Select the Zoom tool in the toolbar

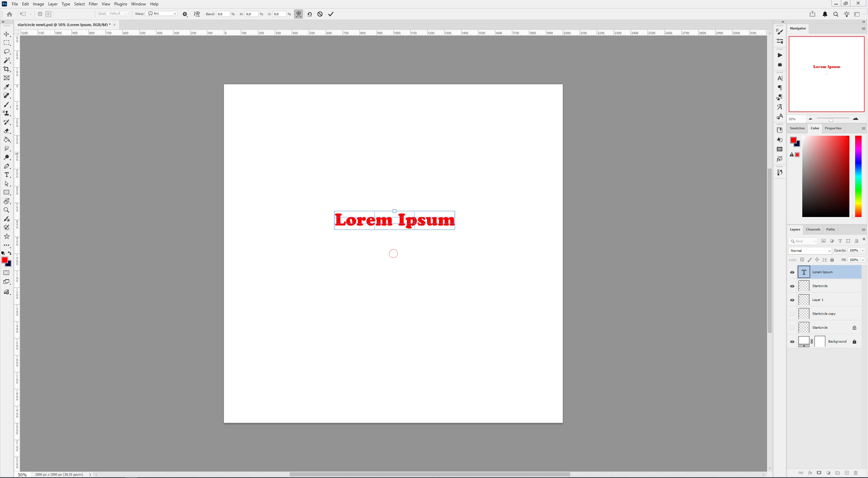pos(6,210)
